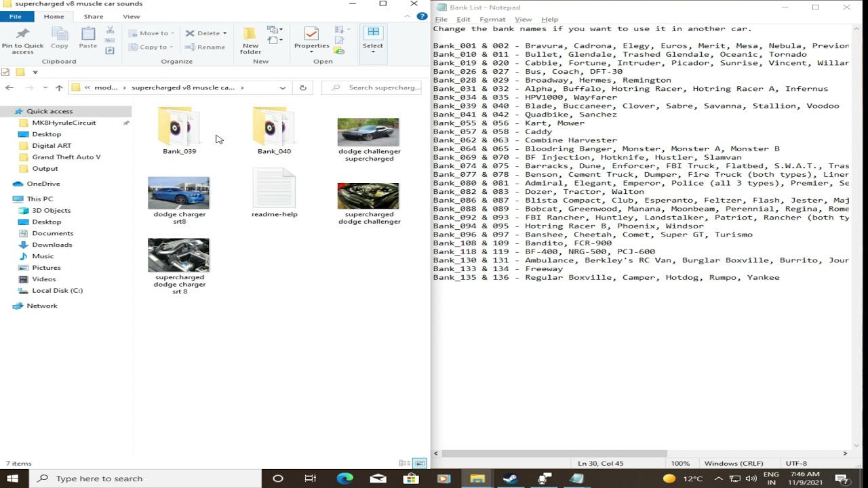This screenshot has width=868, height=488.
Task: Expand the address bar history dropdown
Action: pos(283,87)
